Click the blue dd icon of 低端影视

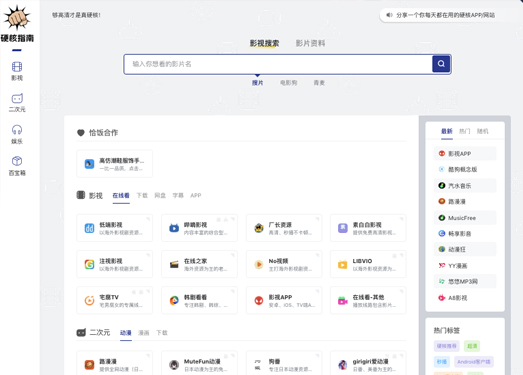point(89,228)
